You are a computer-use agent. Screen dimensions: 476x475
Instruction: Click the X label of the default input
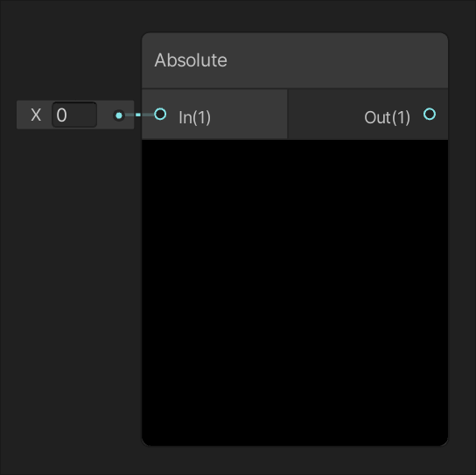click(36, 115)
